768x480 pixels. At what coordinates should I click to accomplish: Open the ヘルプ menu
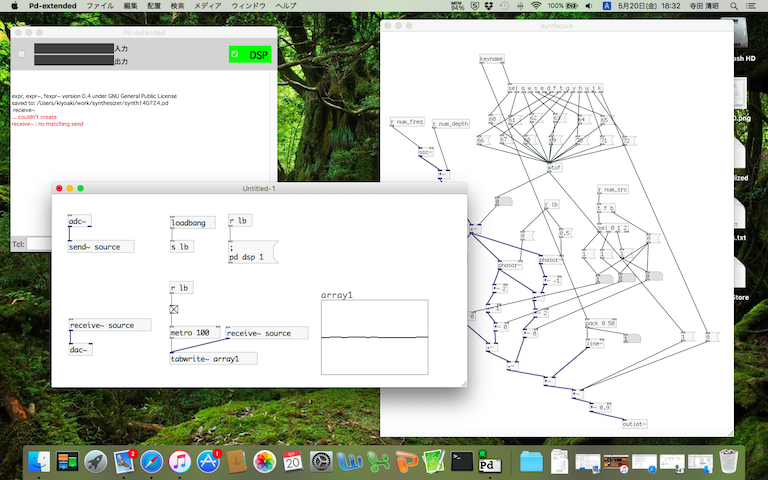[286, 6]
